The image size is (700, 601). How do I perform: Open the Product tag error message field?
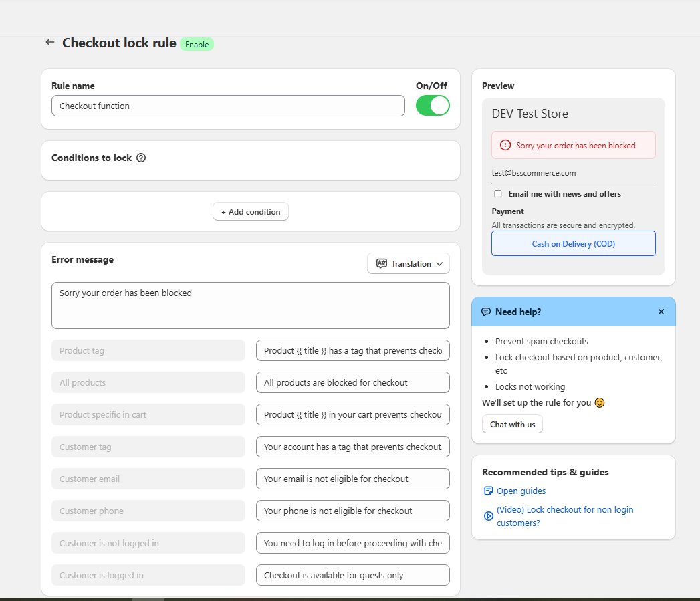click(x=352, y=350)
